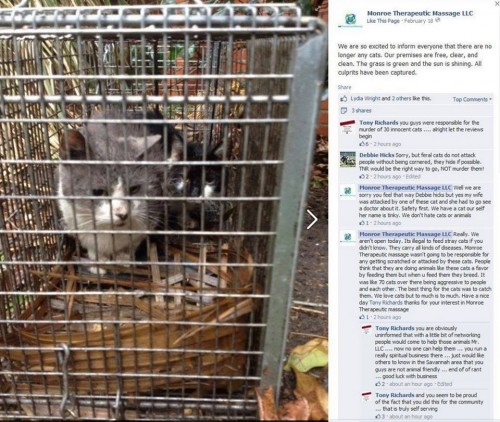Click the shares icon next to 3 shares

pyautogui.click(x=344, y=111)
